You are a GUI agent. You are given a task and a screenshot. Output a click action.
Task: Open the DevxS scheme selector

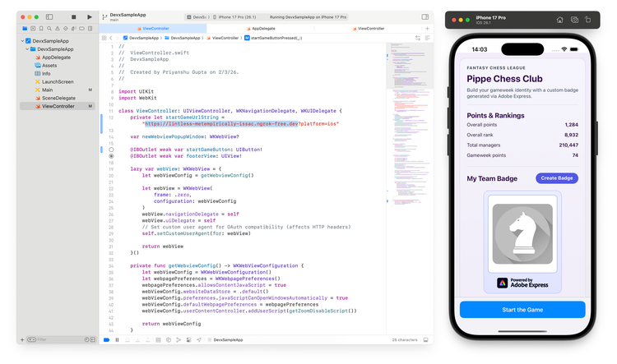tap(198, 17)
